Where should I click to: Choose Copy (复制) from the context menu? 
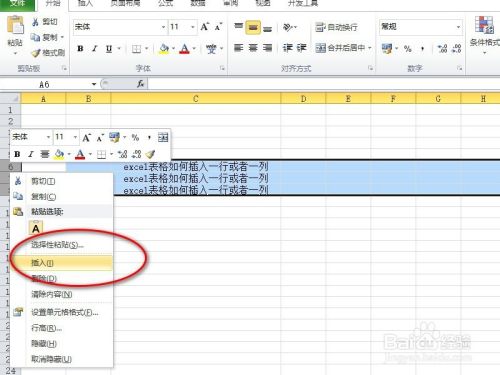[x=62, y=196]
